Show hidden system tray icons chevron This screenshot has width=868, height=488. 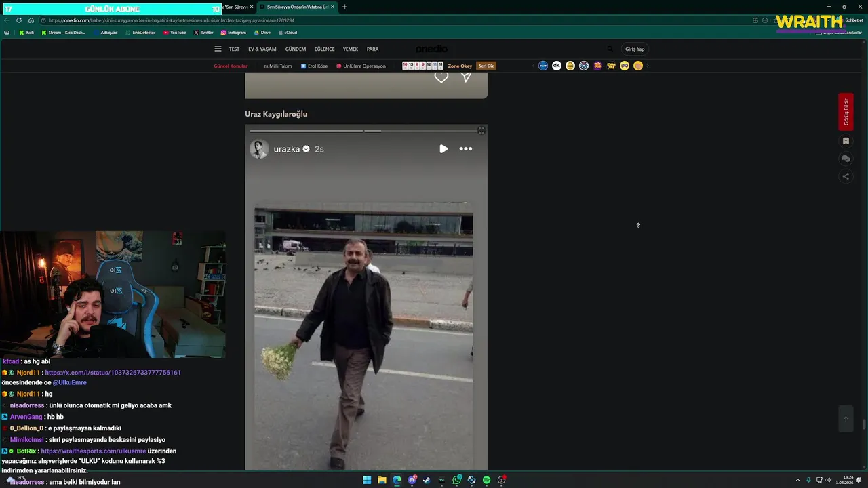click(799, 480)
